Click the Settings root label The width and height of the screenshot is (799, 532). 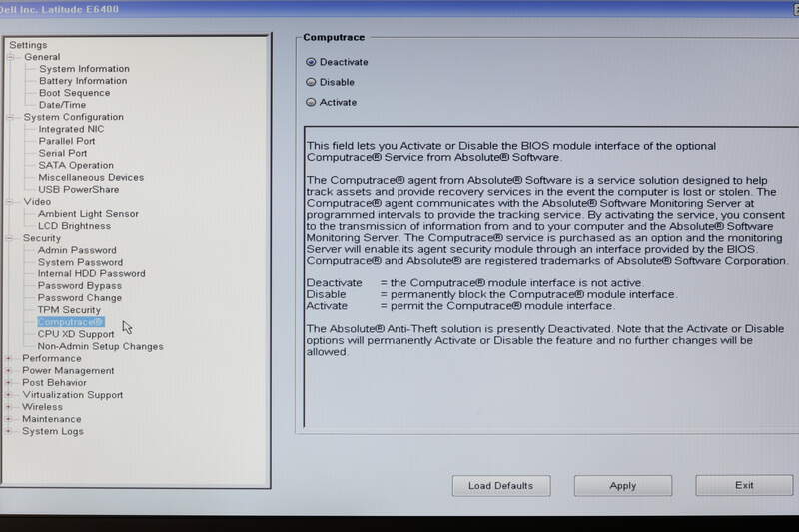click(28, 45)
